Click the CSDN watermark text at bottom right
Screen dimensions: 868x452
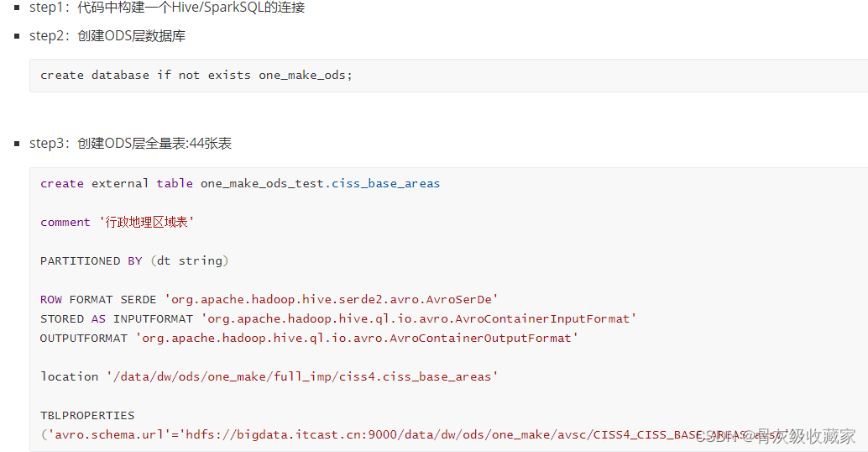pos(776,436)
